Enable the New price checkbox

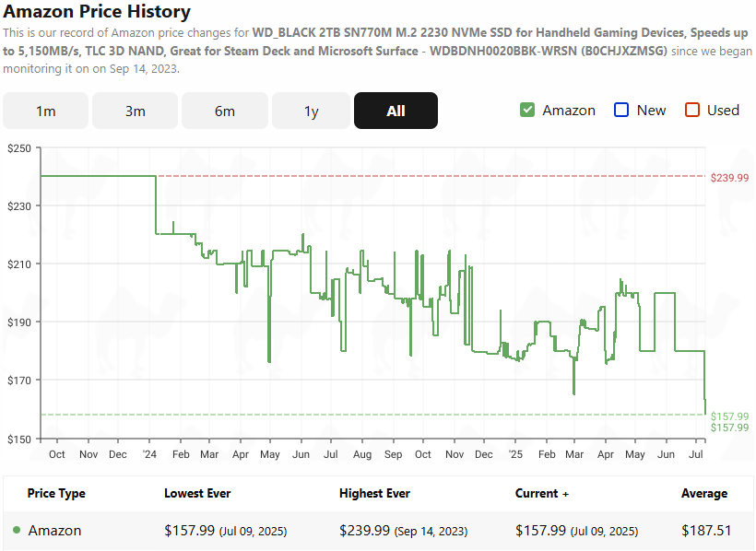(621, 111)
